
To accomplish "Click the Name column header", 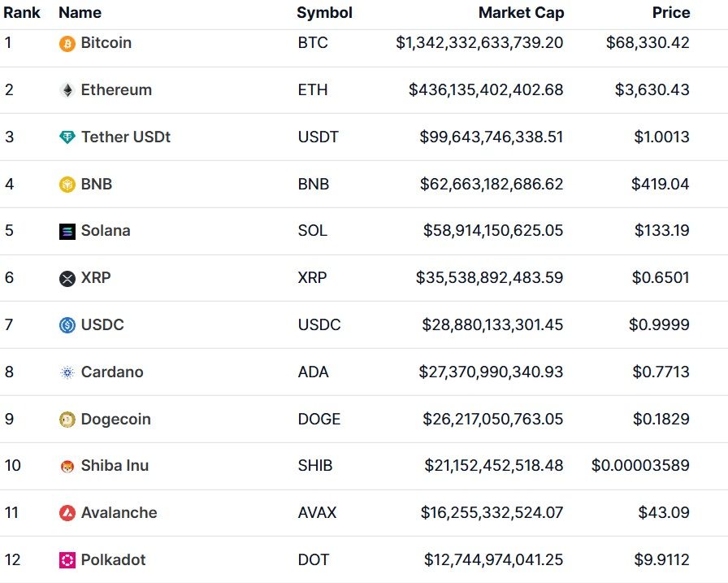I will 80,13.
